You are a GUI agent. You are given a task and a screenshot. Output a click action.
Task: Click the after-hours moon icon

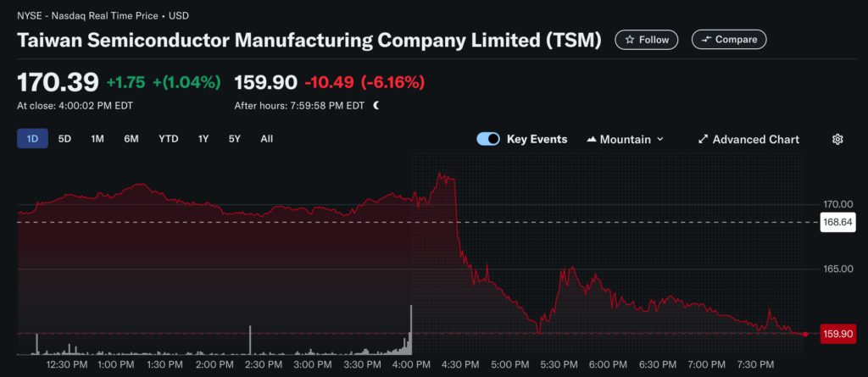click(x=376, y=106)
